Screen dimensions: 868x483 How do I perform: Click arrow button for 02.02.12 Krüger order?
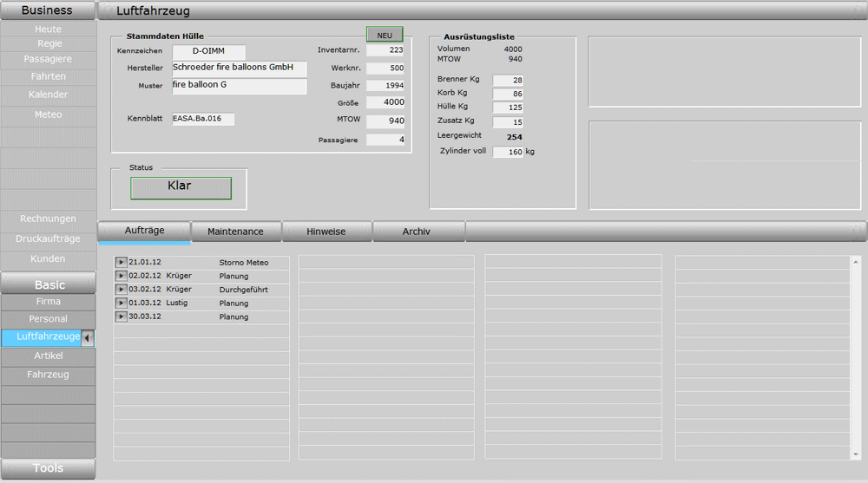(x=121, y=276)
